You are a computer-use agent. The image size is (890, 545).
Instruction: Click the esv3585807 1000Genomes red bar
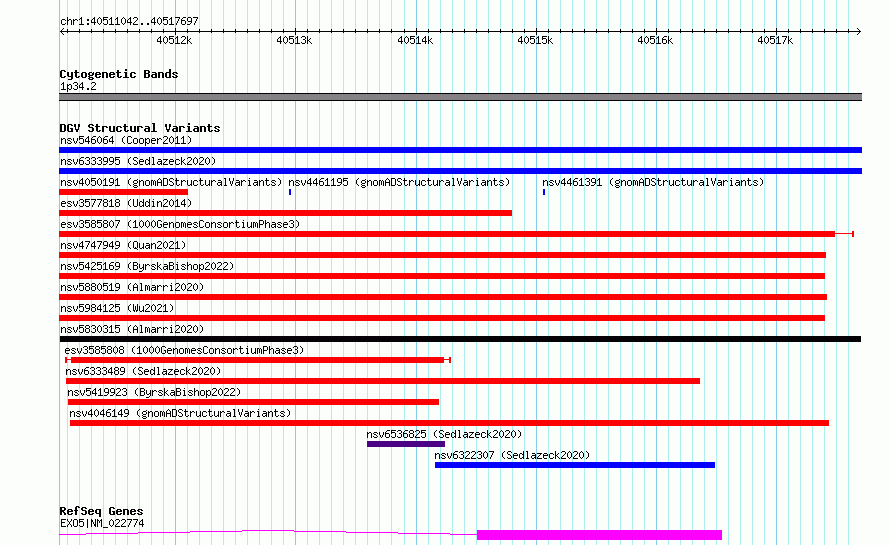tap(447, 234)
